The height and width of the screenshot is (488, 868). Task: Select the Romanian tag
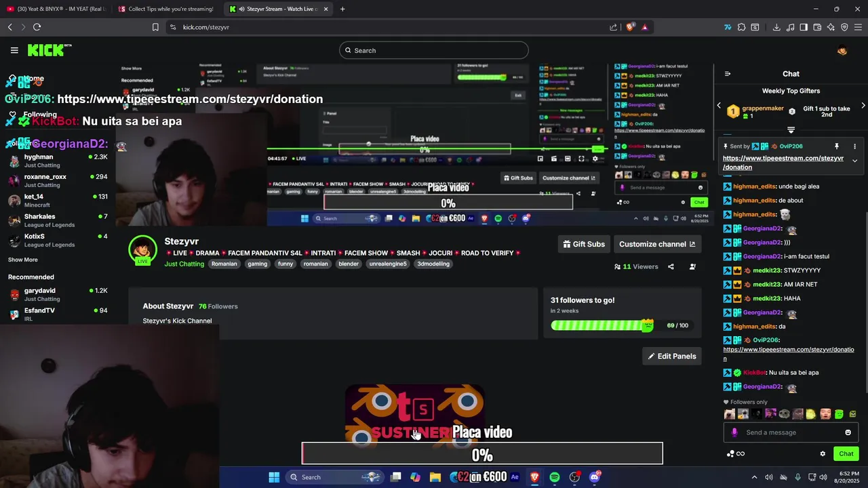coord(224,264)
